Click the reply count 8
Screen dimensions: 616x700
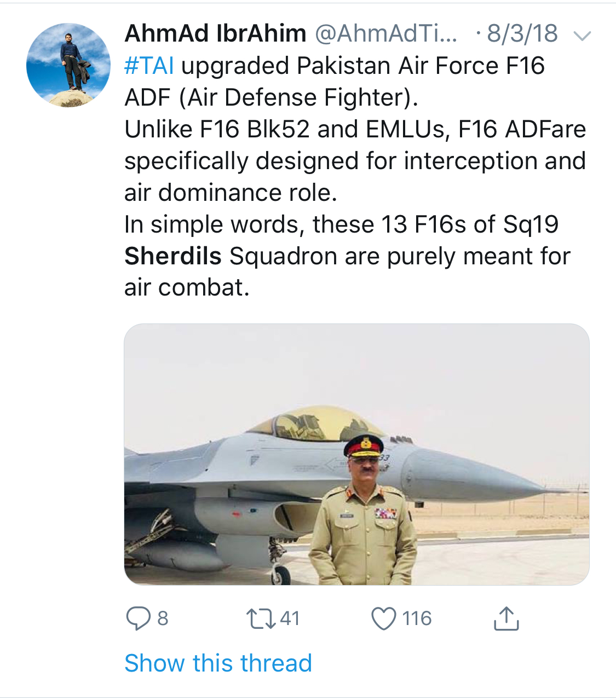point(163,618)
